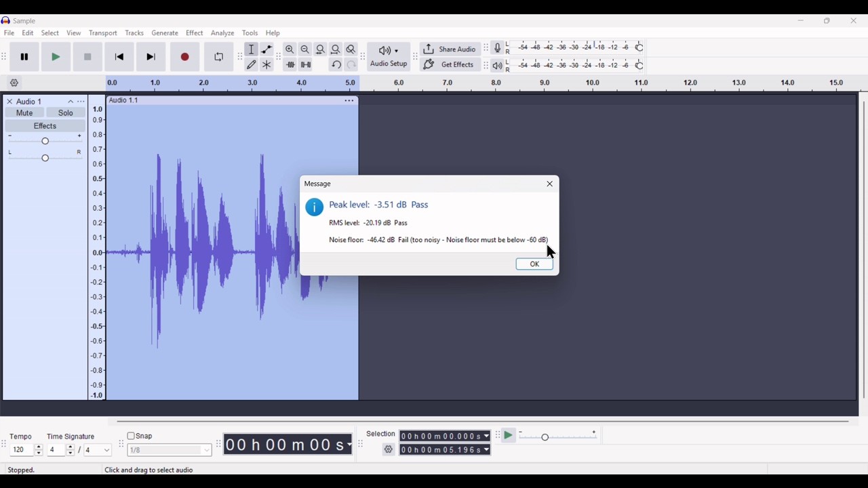Open the Tracks menu
Viewport: 868px width, 488px height.
134,33
